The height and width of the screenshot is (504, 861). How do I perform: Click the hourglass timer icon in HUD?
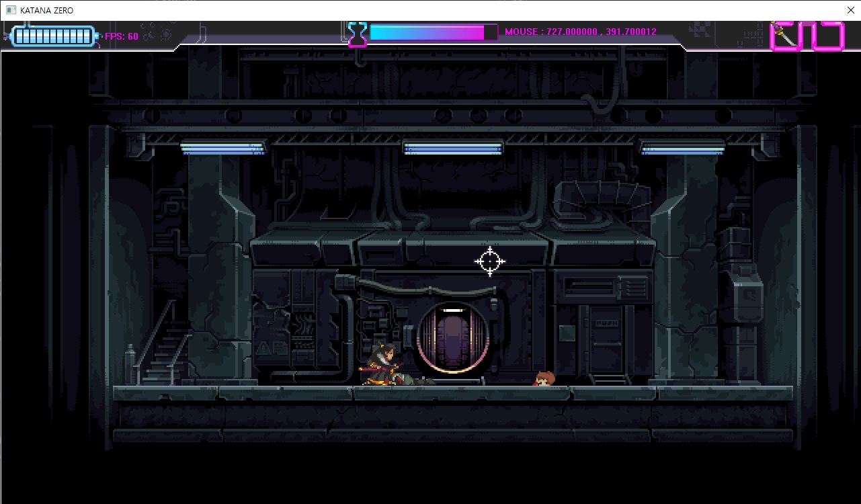click(358, 34)
